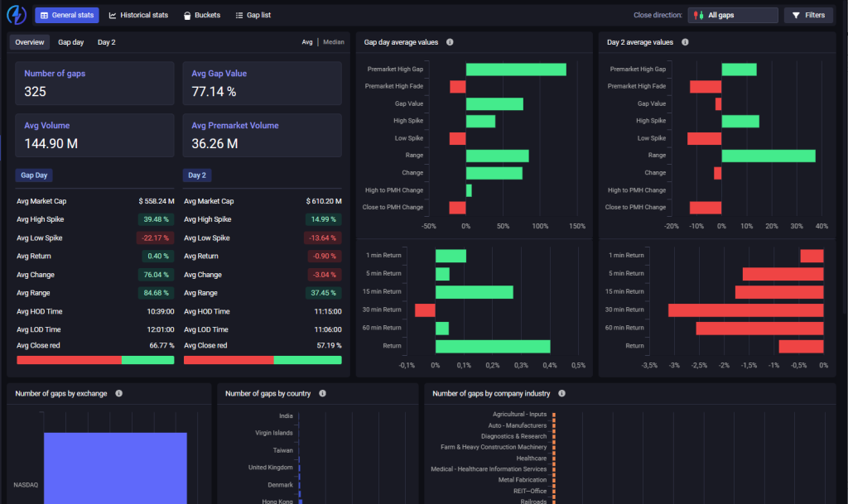
Task: Select the Day 2 sub-tab
Action: pyautogui.click(x=107, y=42)
